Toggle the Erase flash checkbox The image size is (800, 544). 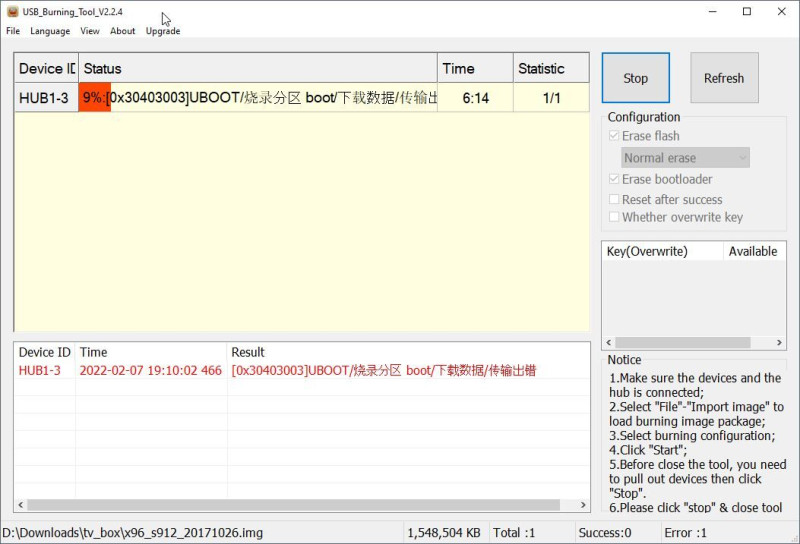pyautogui.click(x=614, y=136)
